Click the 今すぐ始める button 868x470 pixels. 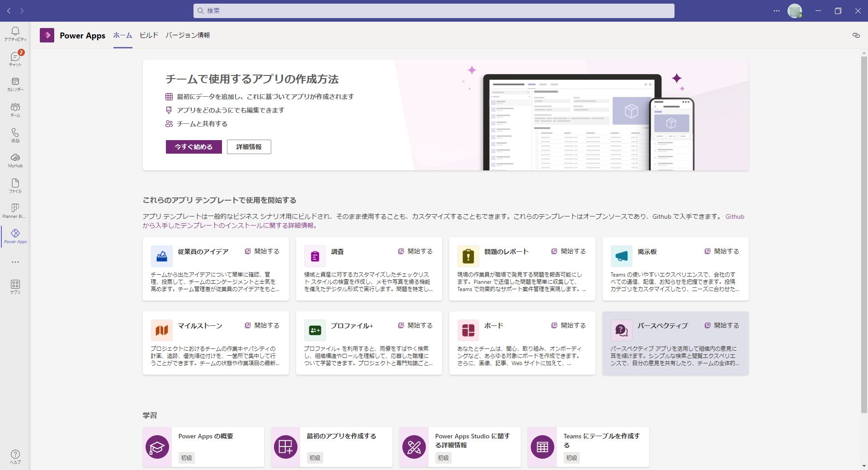click(193, 147)
